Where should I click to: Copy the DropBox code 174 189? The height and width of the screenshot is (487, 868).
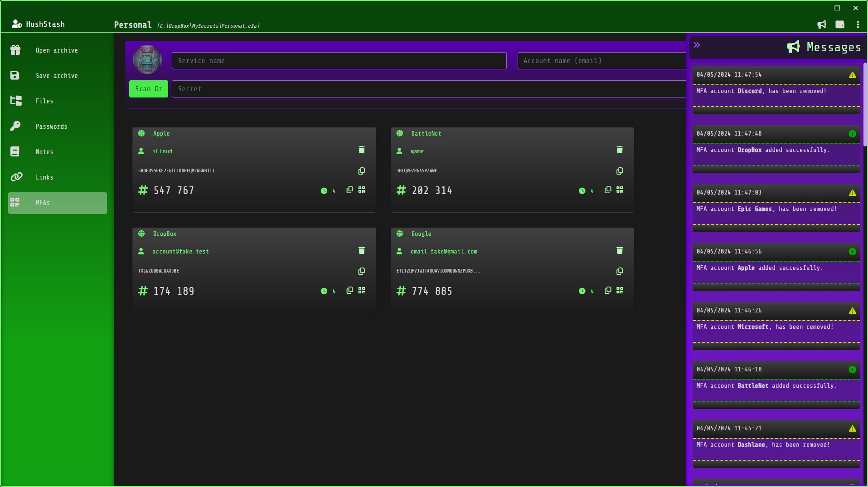(x=349, y=290)
